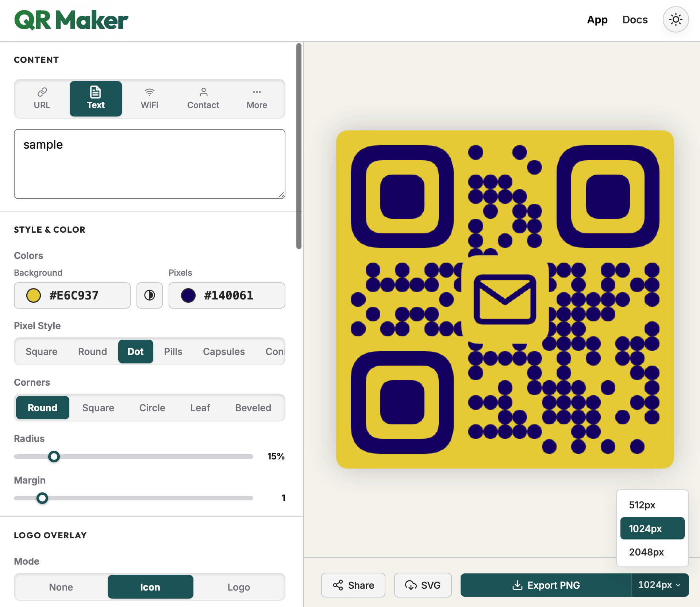Click the Radius slider handle

click(x=54, y=457)
